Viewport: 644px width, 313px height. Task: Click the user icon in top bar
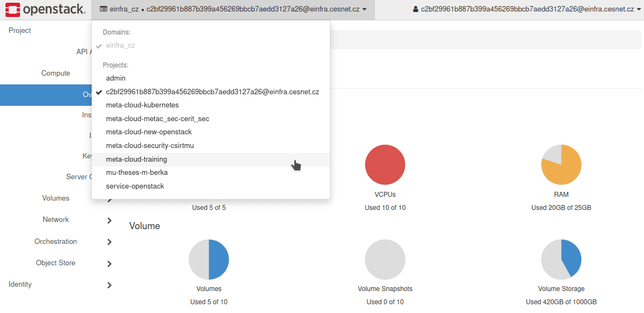[416, 9]
